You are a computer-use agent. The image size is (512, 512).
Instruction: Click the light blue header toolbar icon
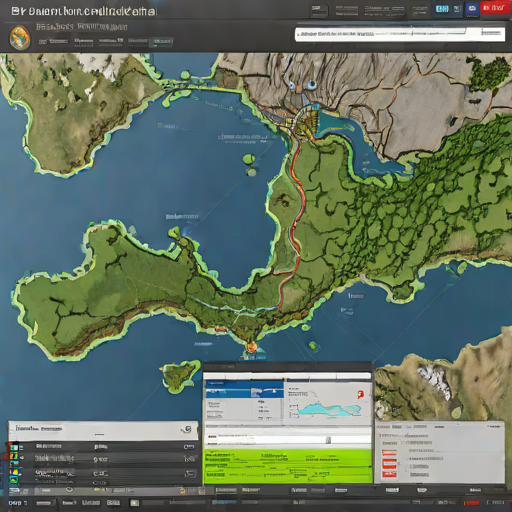[x=442, y=9]
